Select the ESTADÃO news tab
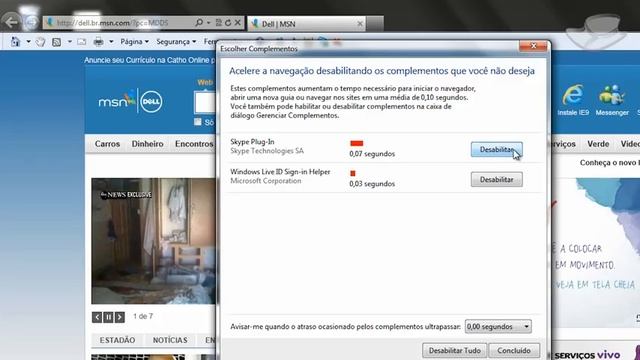Image resolution: width=640 pixels, height=360 pixels. click(x=118, y=340)
